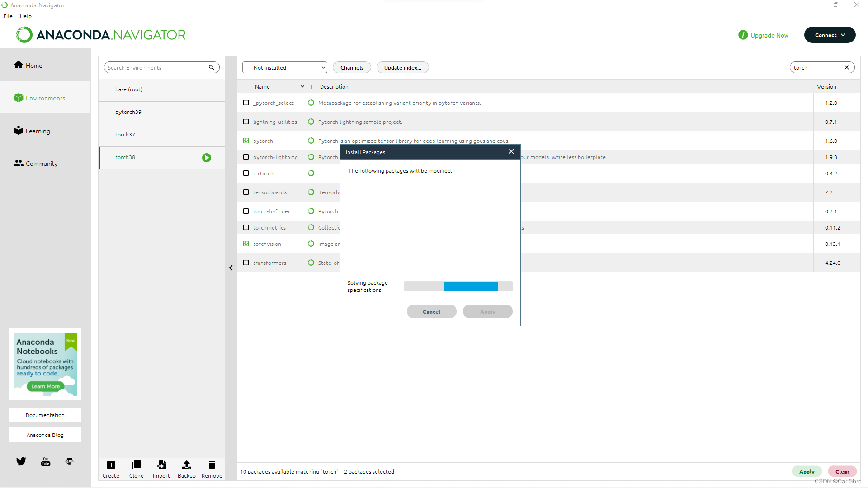868x488 pixels.
Task: Backup the environments
Action: pos(186,469)
